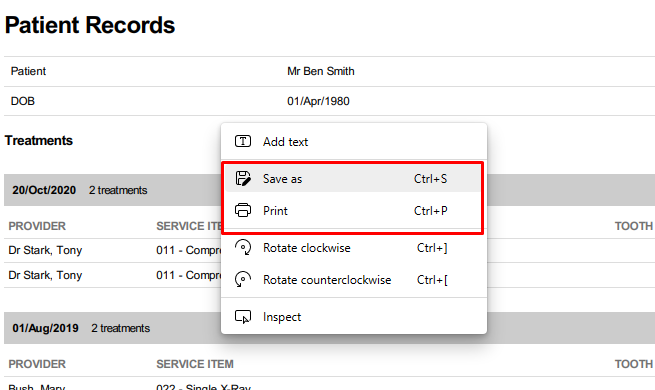This screenshot has width=655, height=390.
Task: Choose Add text from the context menu
Action: [x=354, y=142]
